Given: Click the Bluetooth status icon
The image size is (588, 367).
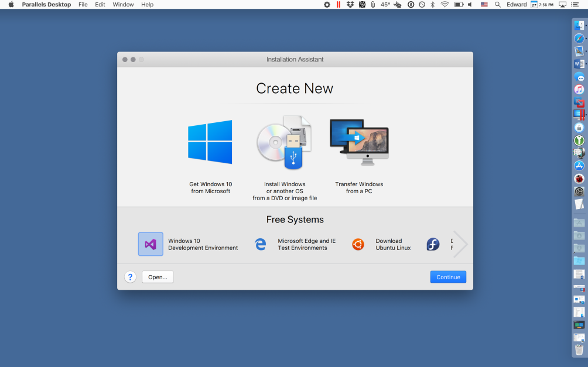Looking at the screenshot, I should pos(432,5).
